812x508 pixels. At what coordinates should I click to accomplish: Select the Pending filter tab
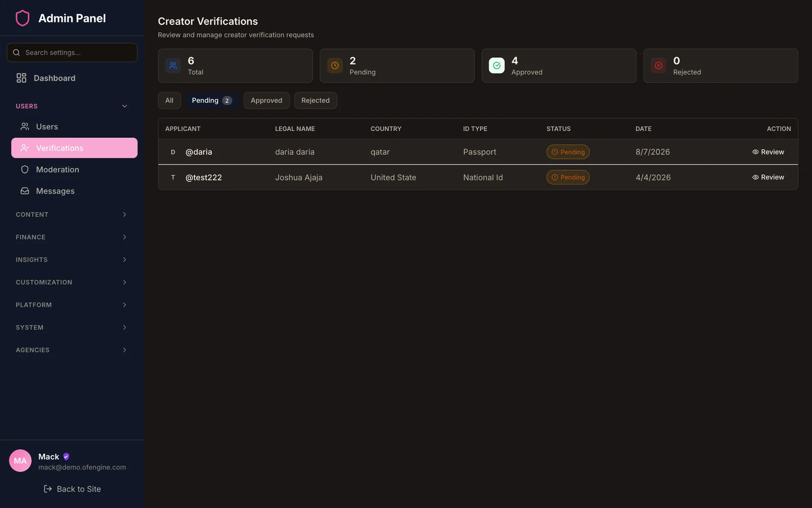(212, 100)
